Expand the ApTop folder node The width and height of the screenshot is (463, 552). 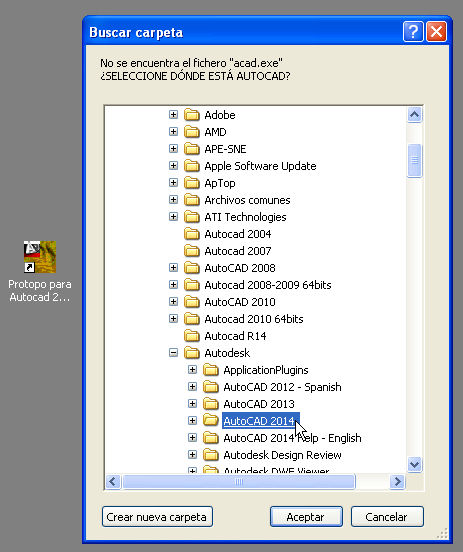[173, 183]
